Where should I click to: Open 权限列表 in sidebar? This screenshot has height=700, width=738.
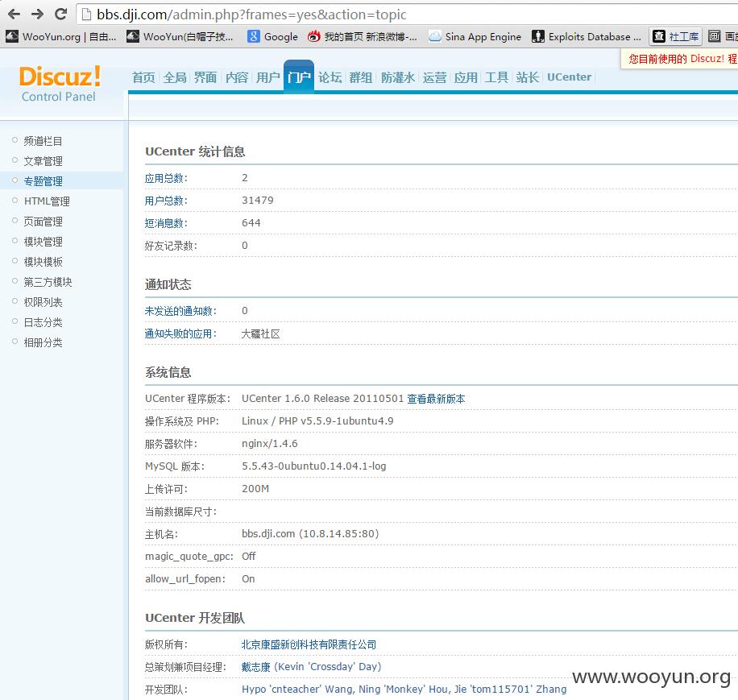point(43,303)
